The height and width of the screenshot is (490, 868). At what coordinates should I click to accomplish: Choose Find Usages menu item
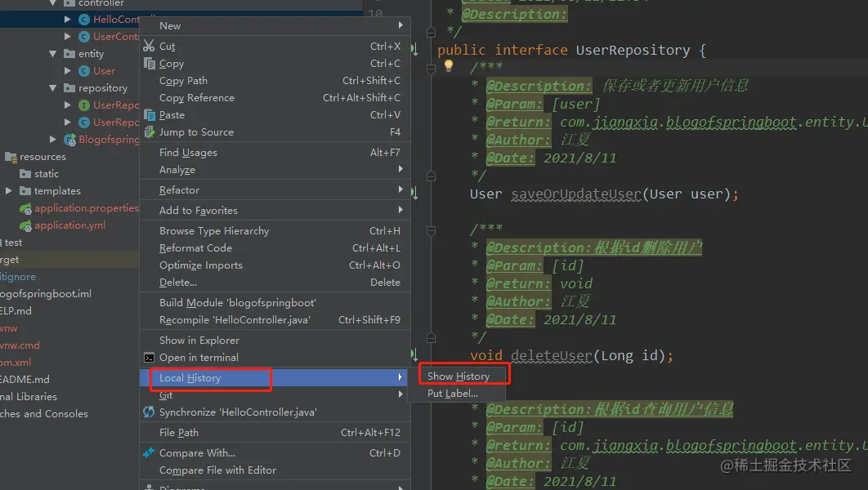[x=275, y=152]
